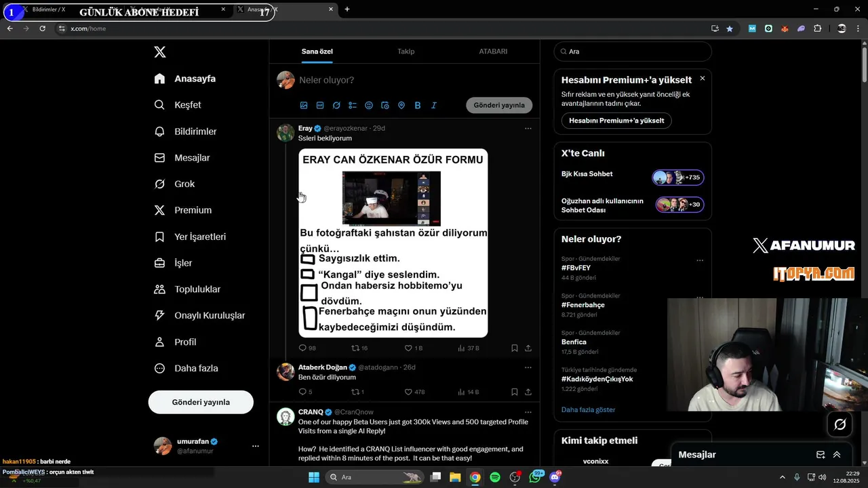Open the ÖZÜR FORMU image in Eray's post
Viewport: 868px width, 488px height.
393,243
